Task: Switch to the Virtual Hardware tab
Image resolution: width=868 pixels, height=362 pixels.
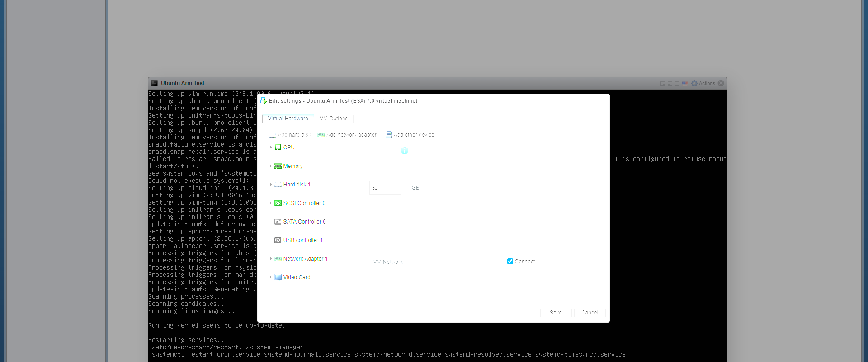Action: pos(288,119)
